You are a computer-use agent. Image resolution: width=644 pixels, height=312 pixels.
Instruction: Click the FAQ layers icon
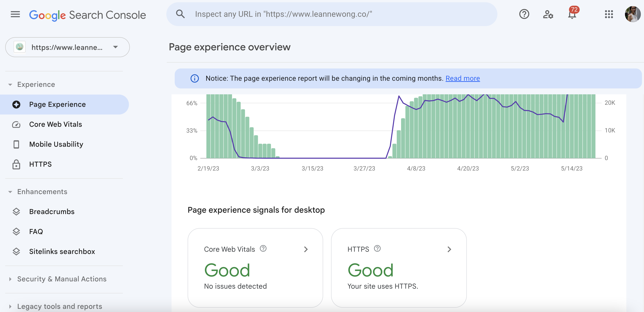coord(16,232)
